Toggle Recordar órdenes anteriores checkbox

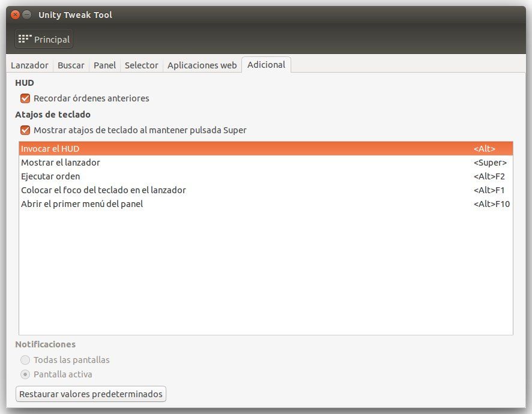[25, 98]
